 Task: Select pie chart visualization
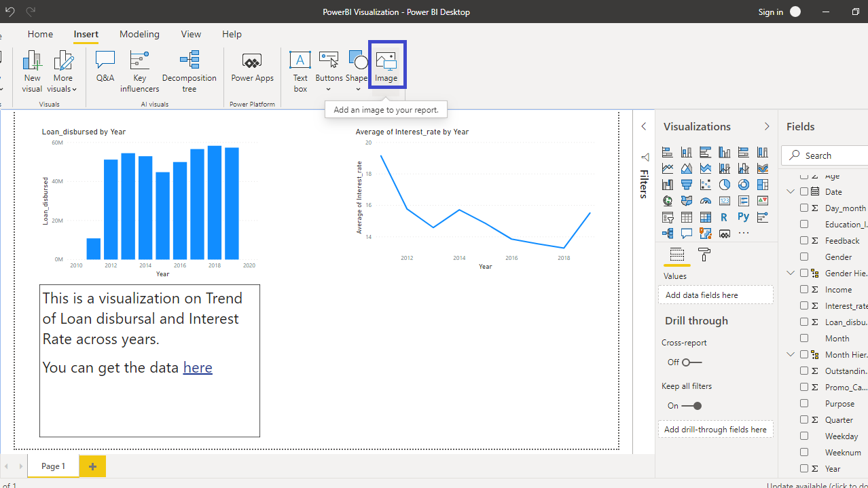[x=725, y=185]
